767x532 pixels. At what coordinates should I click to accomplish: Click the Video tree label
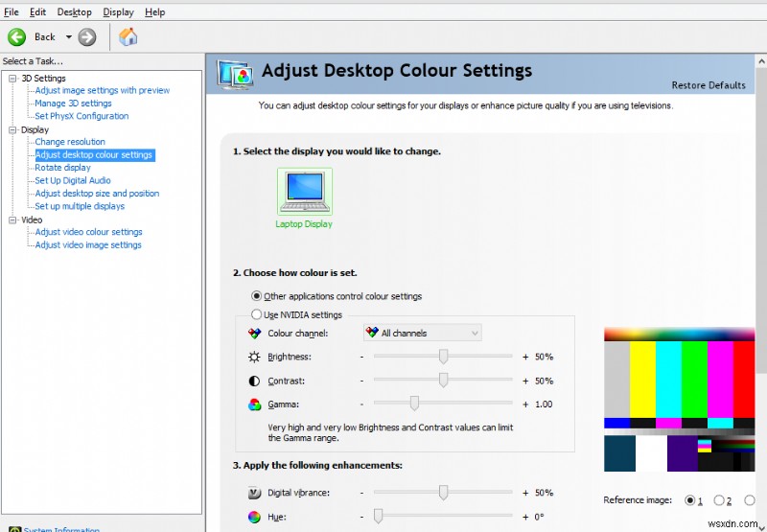click(x=32, y=220)
